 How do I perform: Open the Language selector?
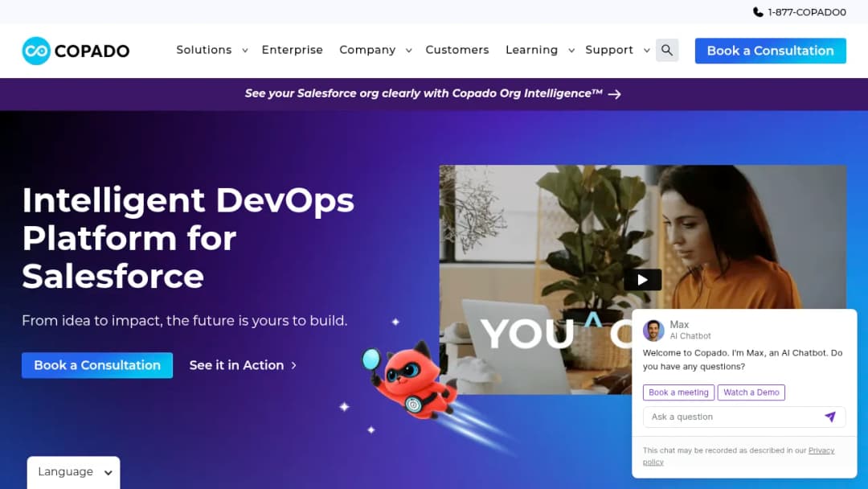(x=74, y=472)
